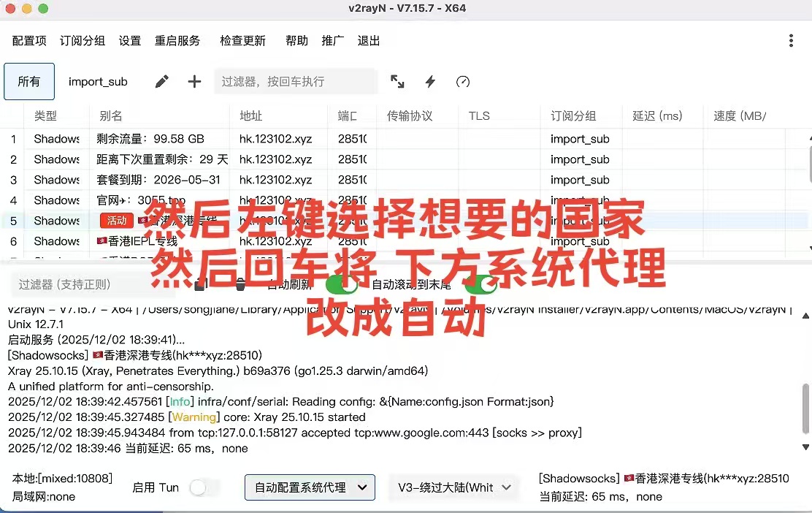The height and width of the screenshot is (513, 812).
Task: Toggle the 自动刷新 switch
Action: click(342, 285)
